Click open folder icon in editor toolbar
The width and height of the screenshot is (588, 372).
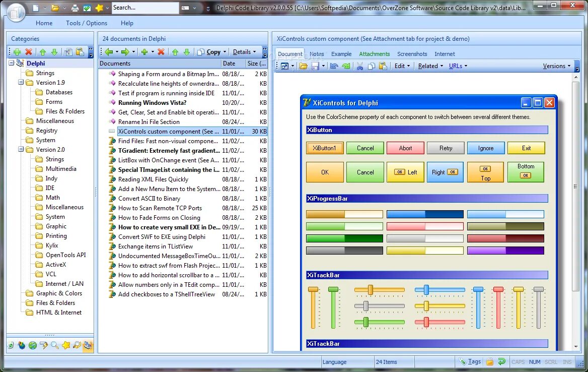coord(304,66)
